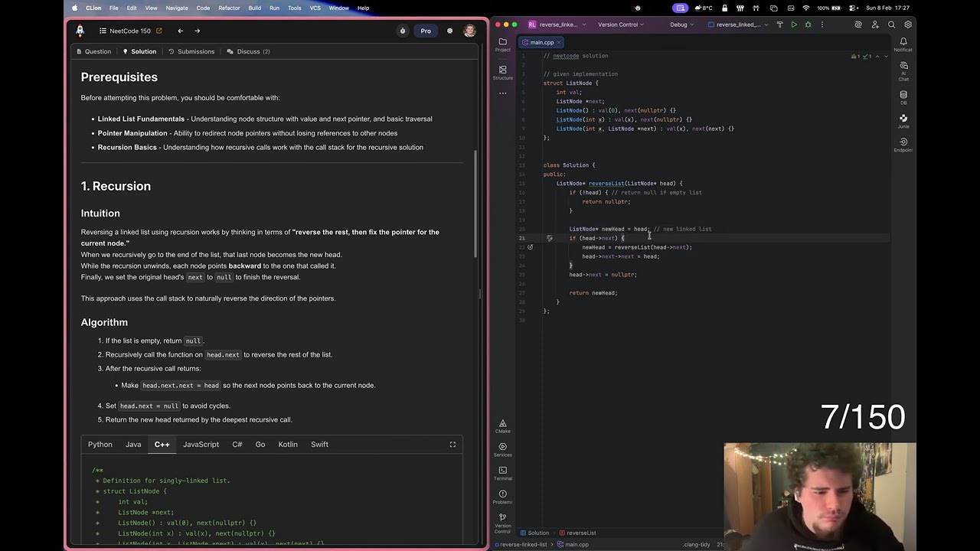The width and height of the screenshot is (980, 551).
Task: Click the Build hammer icon
Action: tap(780, 24)
